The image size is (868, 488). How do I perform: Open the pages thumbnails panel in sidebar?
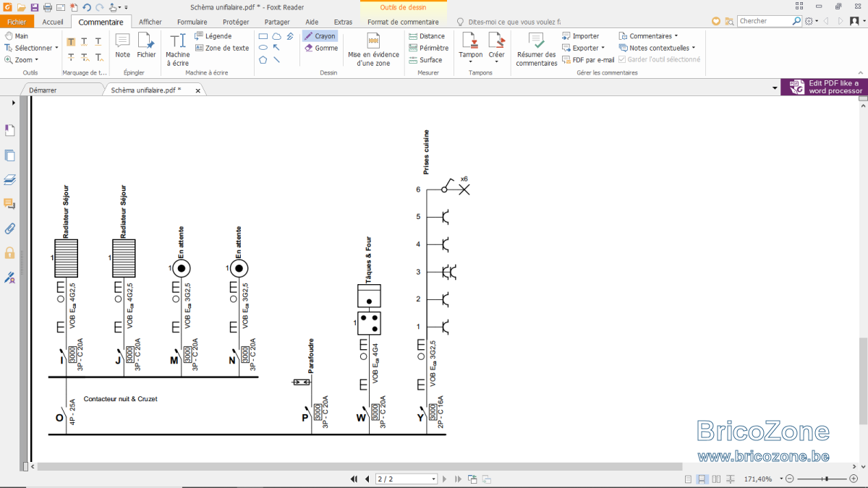[x=10, y=155]
